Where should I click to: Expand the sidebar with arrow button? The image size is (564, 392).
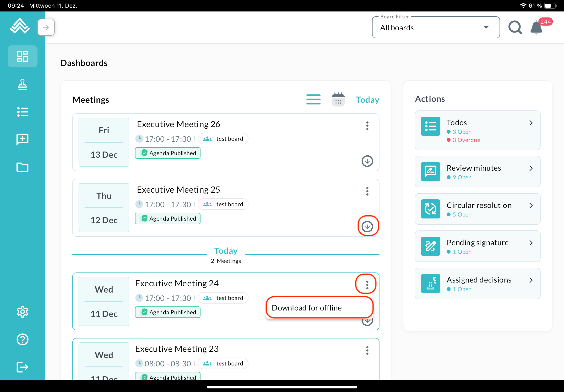tap(46, 27)
